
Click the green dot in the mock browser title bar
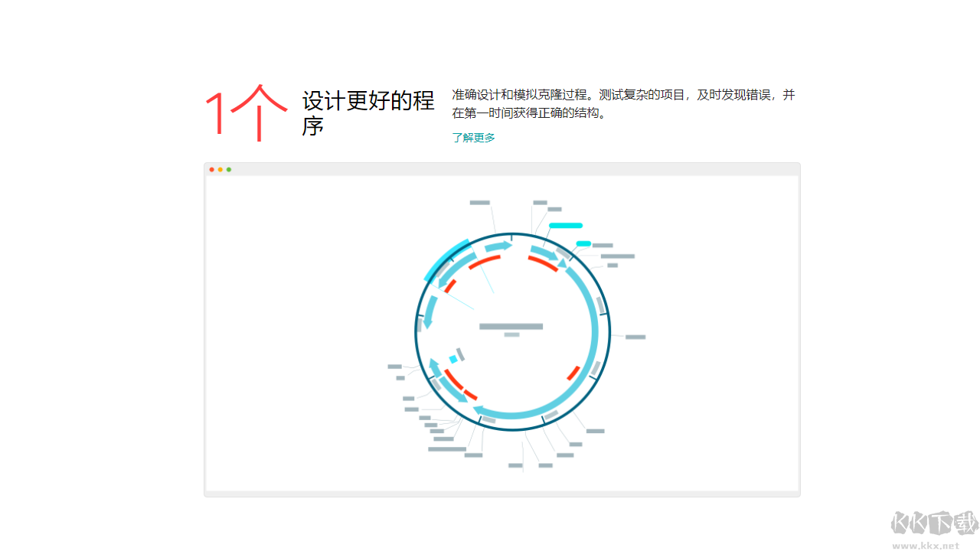[229, 169]
